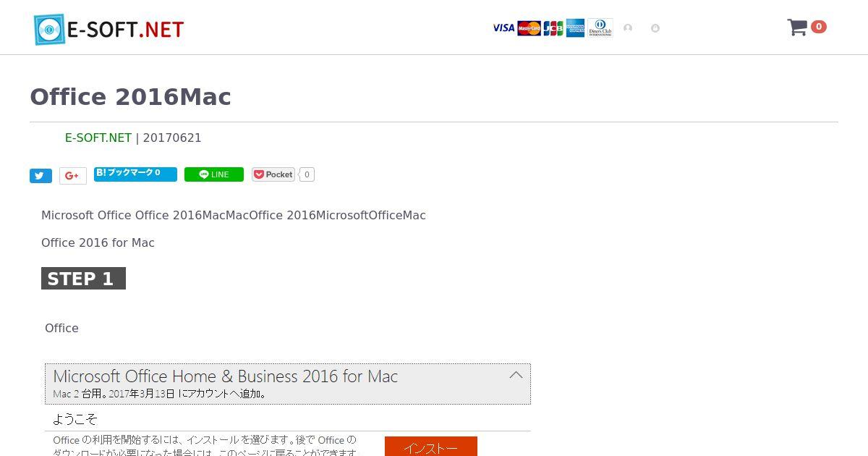
Task: Select the Office 2016Mac page heading
Action: 130,97
